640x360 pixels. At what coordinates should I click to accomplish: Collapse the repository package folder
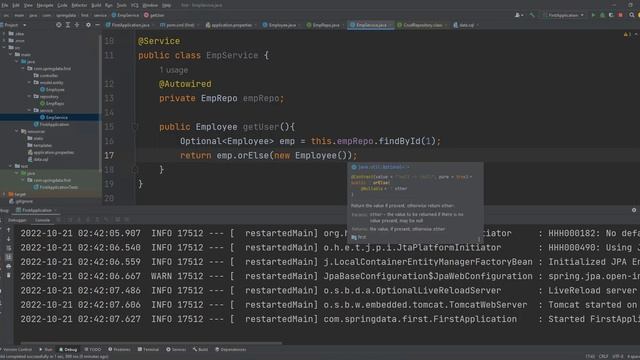pyautogui.click(x=29, y=96)
